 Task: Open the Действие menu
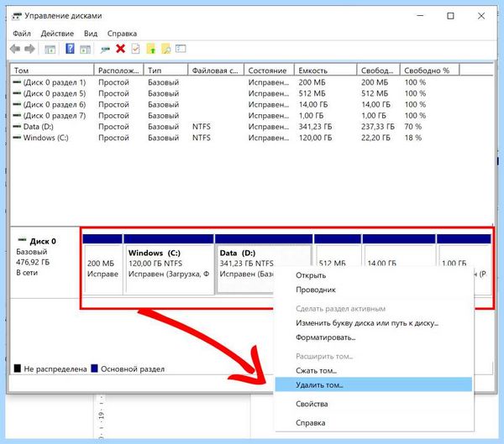point(57,34)
